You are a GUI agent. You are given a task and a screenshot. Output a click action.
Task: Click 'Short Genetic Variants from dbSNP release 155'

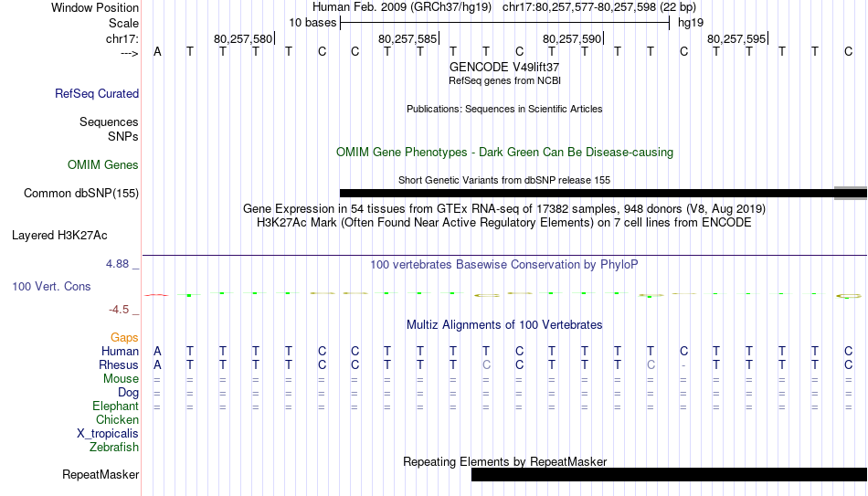point(504,181)
